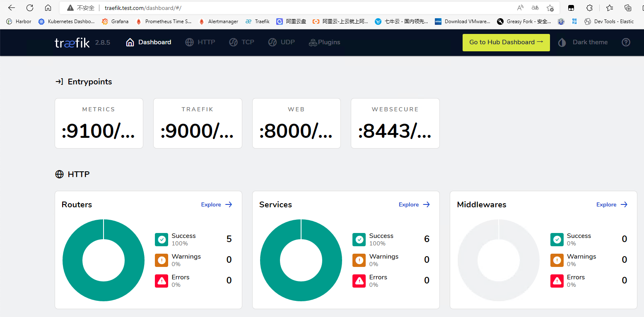Screen dimensions: 644x317
Task: Click the Middlewares empty donut chart
Action: (499, 260)
